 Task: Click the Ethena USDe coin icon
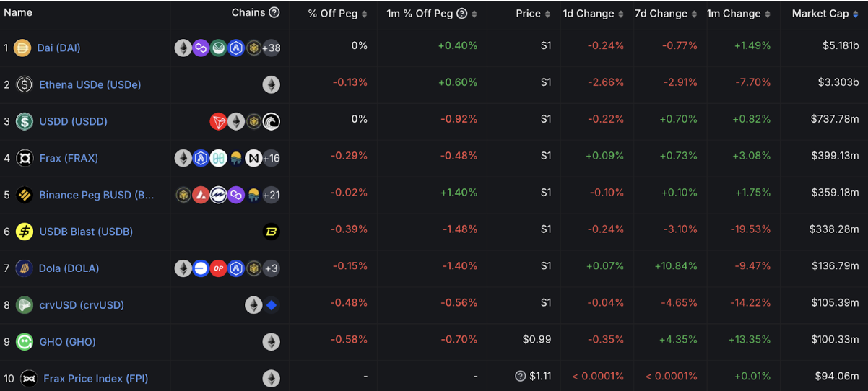25,84
